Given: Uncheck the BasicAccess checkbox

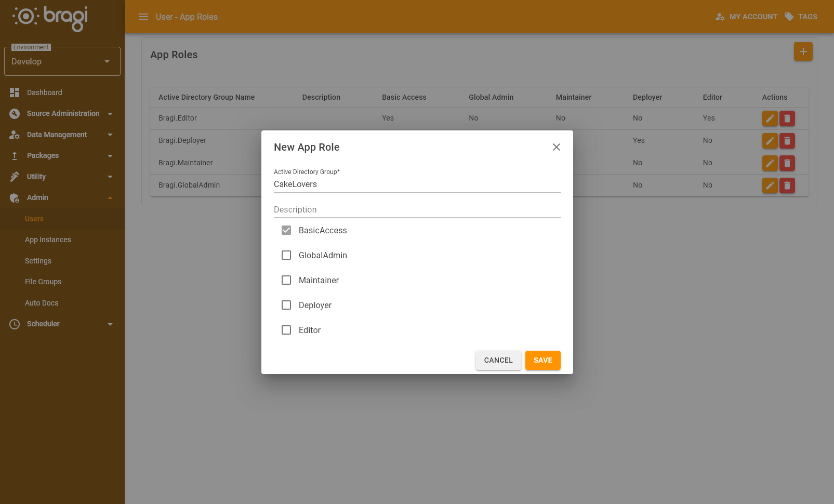Looking at the screenshot, I should [286, 230].
